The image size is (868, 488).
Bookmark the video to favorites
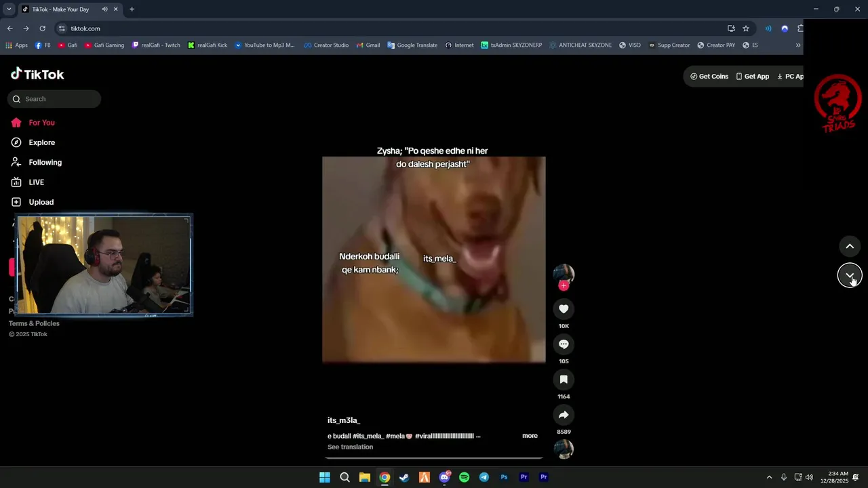pos(564,380)
